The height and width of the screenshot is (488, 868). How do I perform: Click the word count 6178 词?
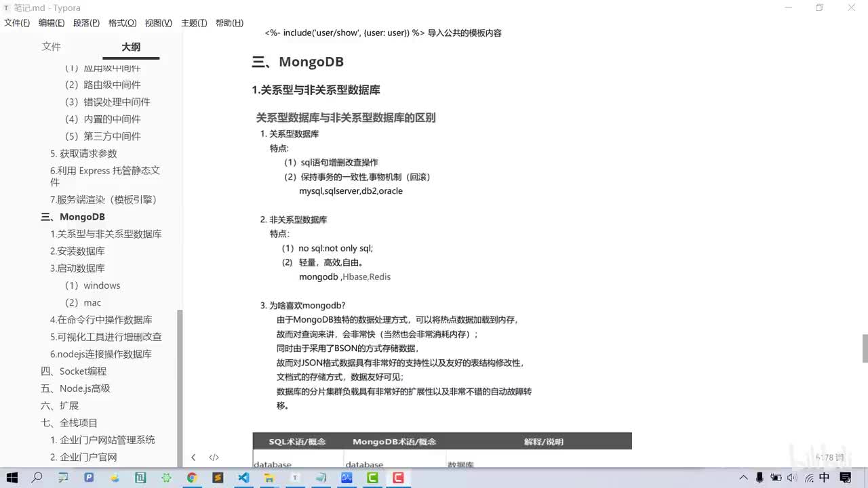(829, 457)
